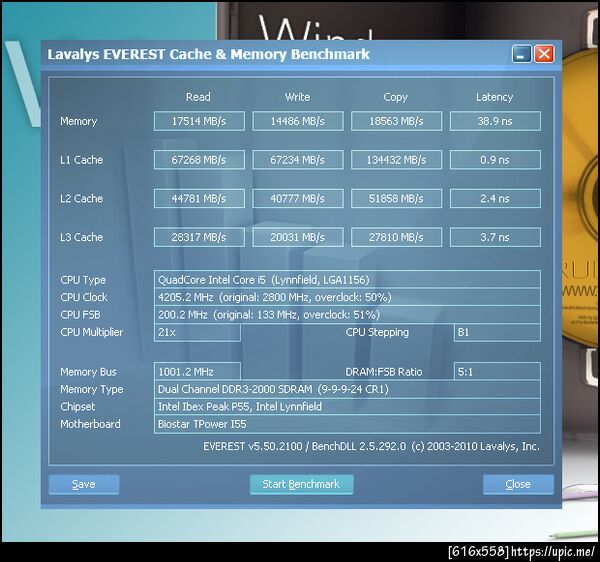The width and height of the screenshot is (600, 562).
Task: Select Memory Write value 14486 MB/s
Action: [298, 121]
